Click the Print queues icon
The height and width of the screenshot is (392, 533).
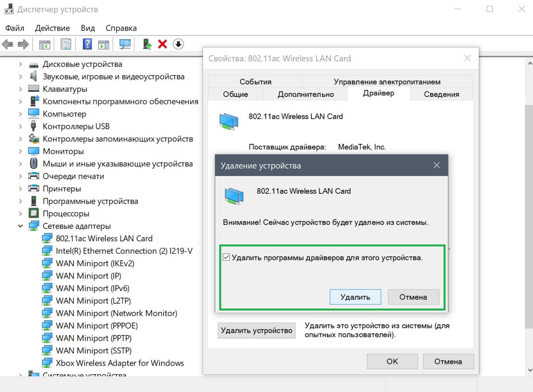(34, 176)
